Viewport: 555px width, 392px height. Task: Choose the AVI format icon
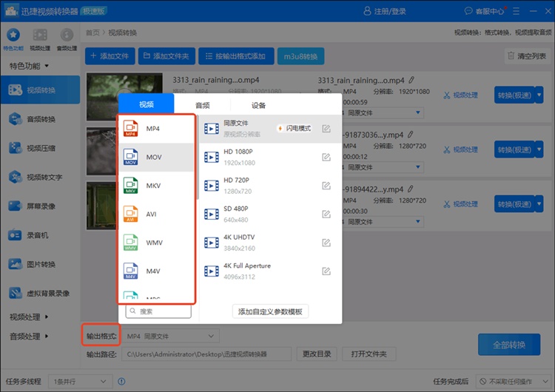(x=130, y=214)
